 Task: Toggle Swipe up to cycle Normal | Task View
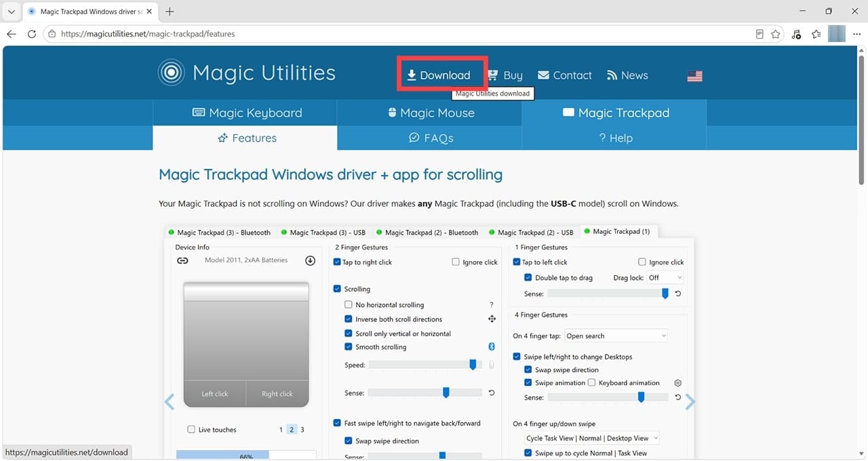[x=528, y=454]
